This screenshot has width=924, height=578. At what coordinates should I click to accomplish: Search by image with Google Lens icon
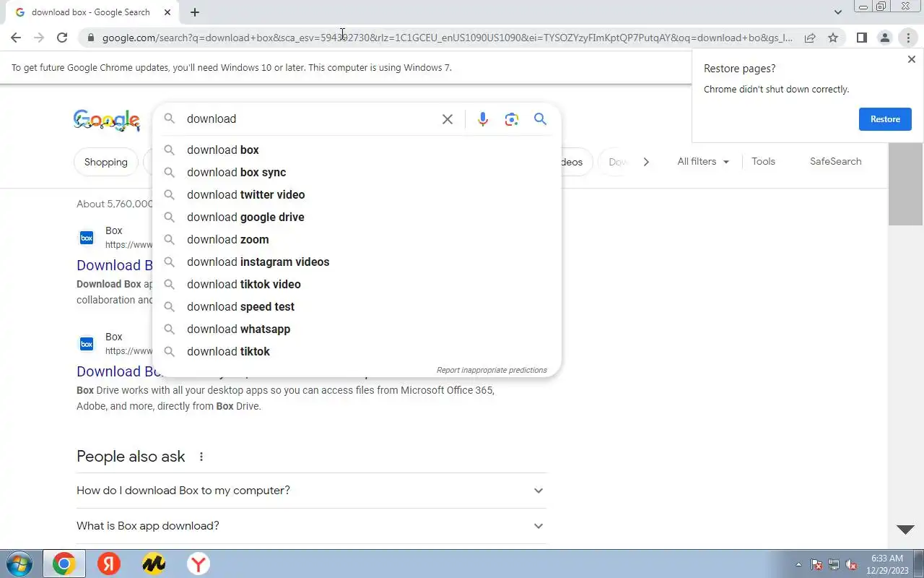(x=512, y=119)
